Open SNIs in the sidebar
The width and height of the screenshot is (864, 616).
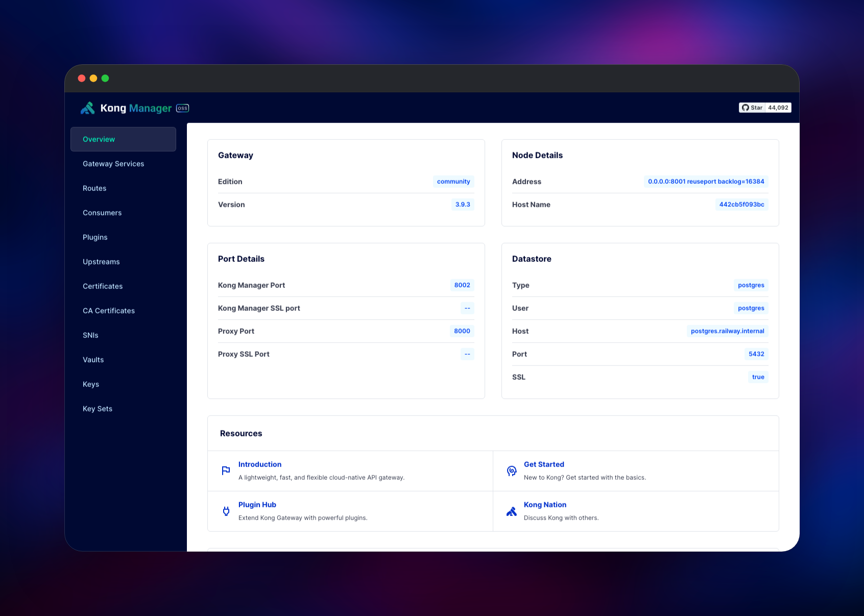[123, 335]
